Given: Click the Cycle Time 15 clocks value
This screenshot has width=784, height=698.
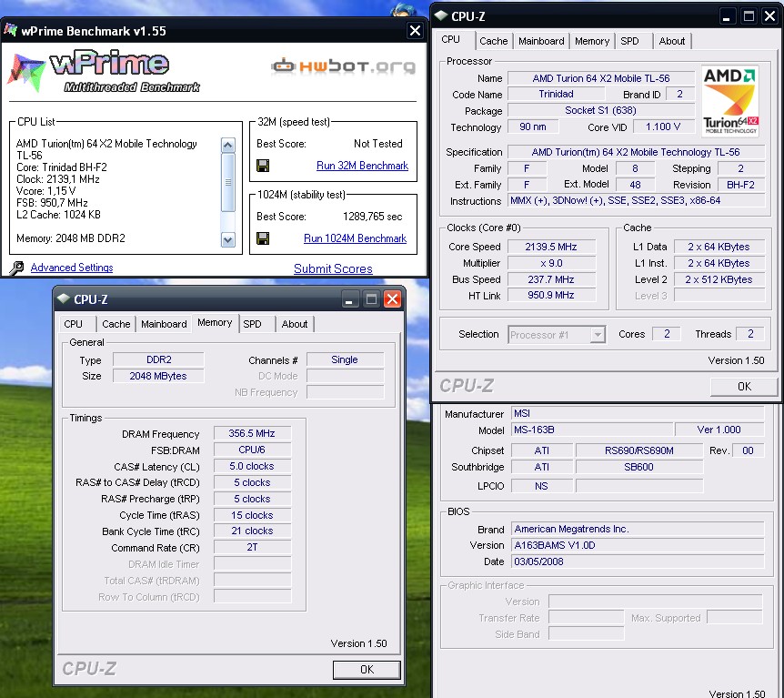Looking at the screenshot, I should [x=252, y=515].
